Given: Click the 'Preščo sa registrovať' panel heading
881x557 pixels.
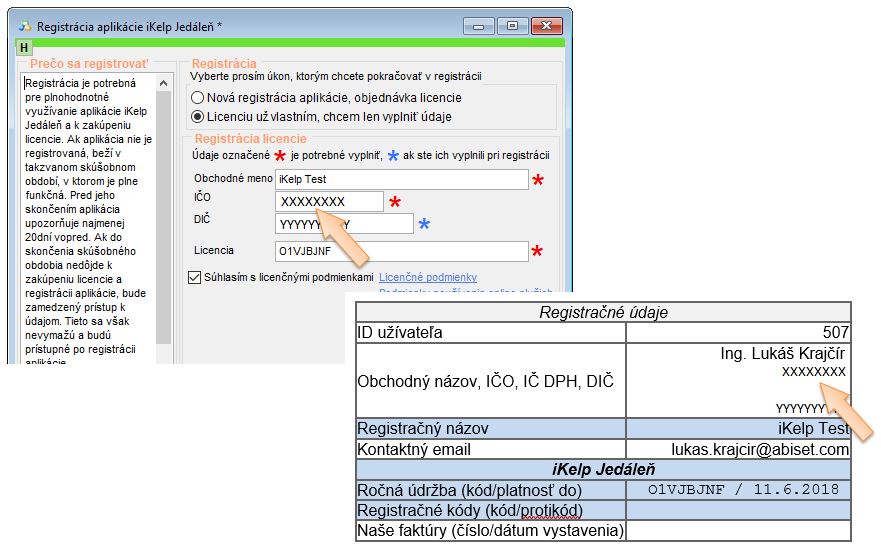Looking at the screenshot, I should tap(89, 64).
